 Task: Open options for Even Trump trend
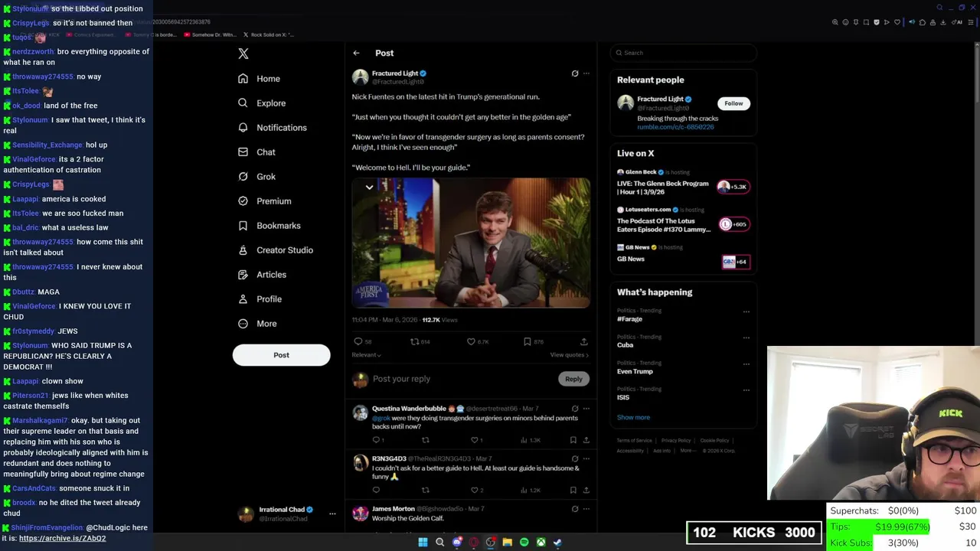(x=746, y=364)
